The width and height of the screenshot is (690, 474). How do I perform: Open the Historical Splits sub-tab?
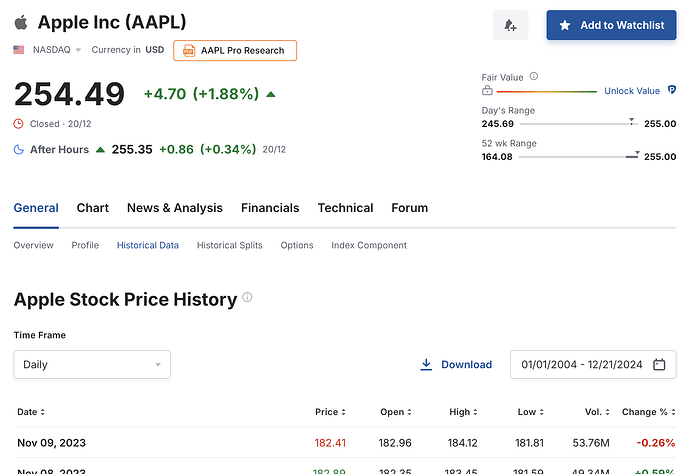click(230, 245)
